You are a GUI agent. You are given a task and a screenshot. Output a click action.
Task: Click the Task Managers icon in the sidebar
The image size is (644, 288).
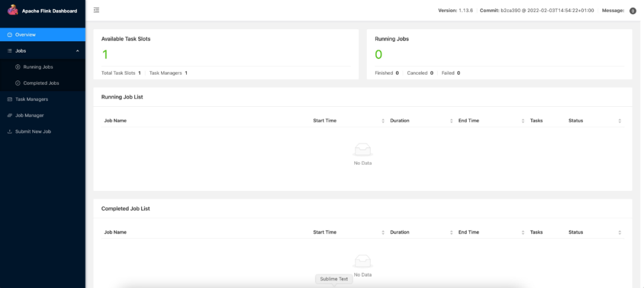click(x=10, y=99)
